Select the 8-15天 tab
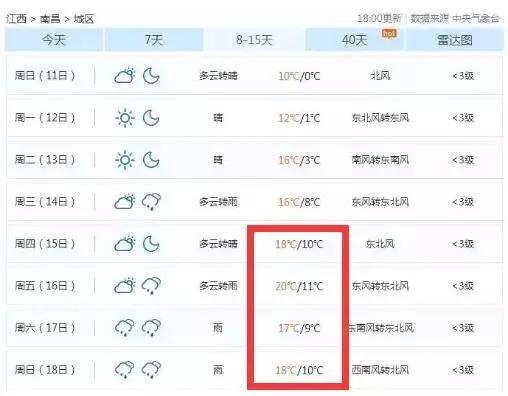 [x=254, y=40]
